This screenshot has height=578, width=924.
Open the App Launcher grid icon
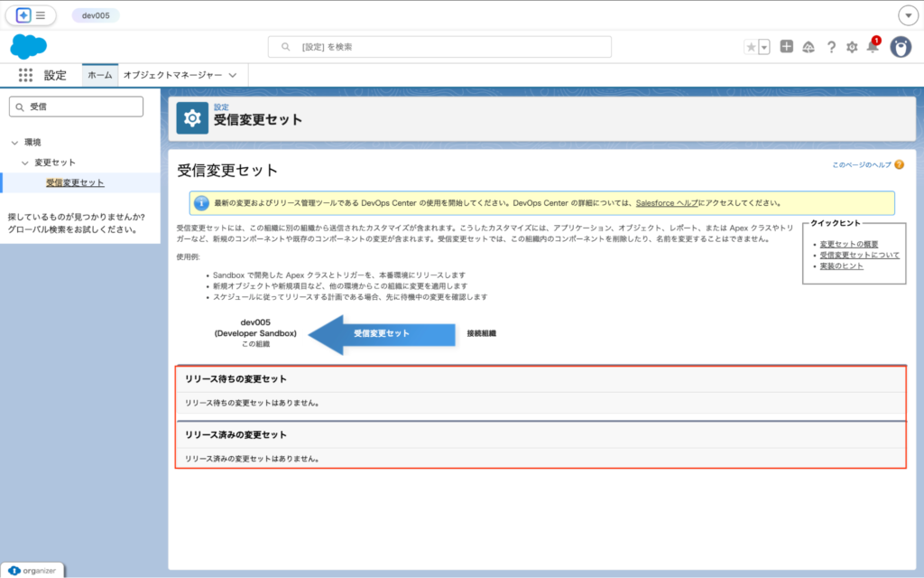[25, 75]
